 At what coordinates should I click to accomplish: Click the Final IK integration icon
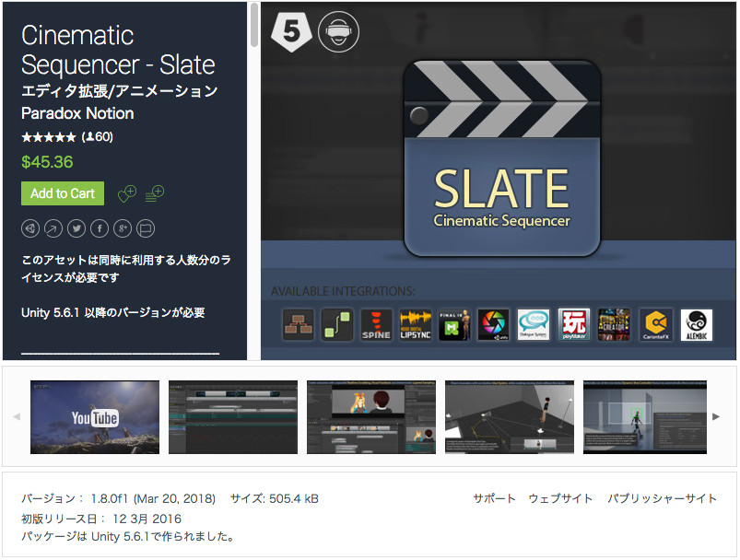454,324
